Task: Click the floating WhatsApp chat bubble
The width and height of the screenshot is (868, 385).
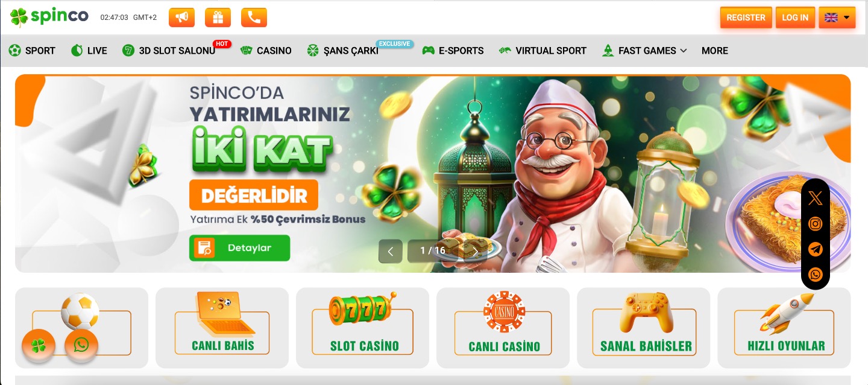Action: tap(81, 345)
